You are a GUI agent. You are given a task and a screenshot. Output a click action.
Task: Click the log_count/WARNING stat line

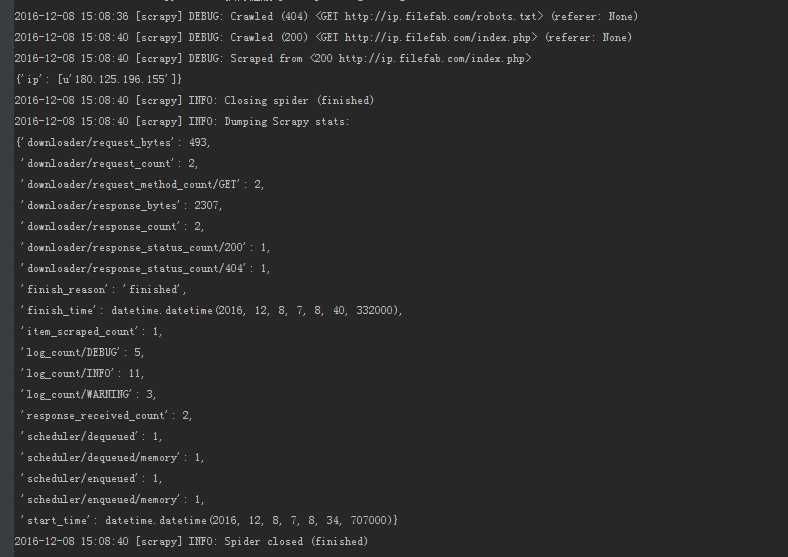click(87, 395)
